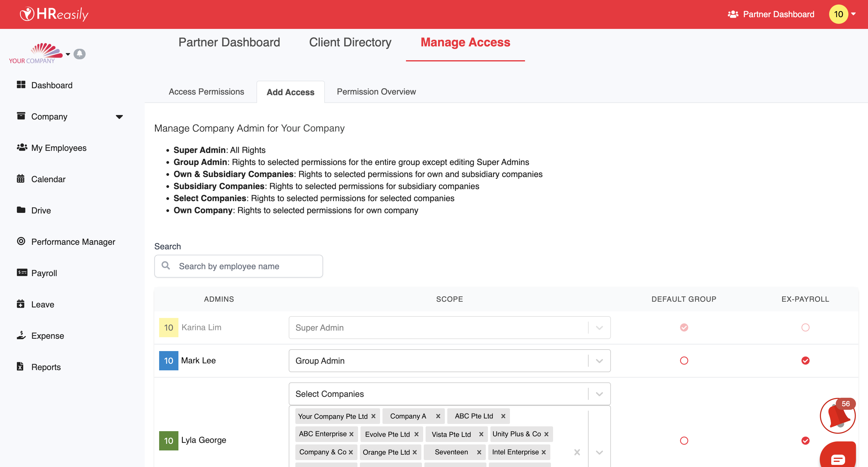The width and height of the screenshot is (868, 467).
Task: Click the red bell with 56 badge
Action: click(838, 416)
